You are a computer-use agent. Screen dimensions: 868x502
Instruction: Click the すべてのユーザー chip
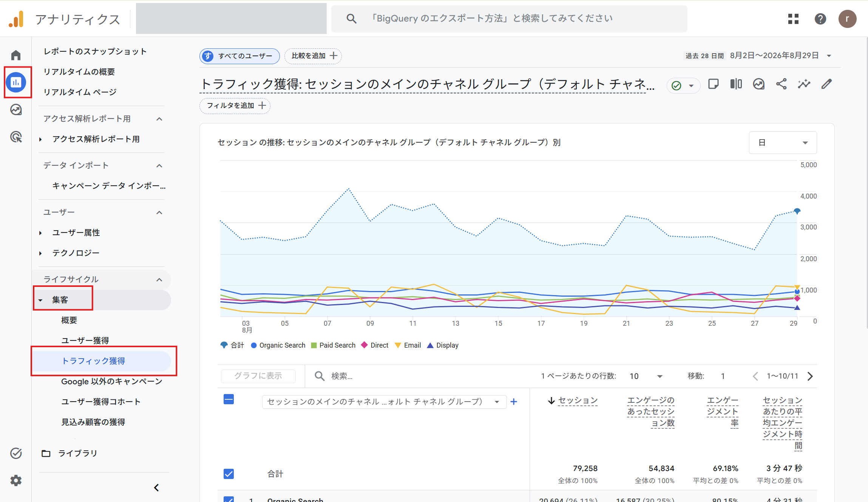coord(239,56)
